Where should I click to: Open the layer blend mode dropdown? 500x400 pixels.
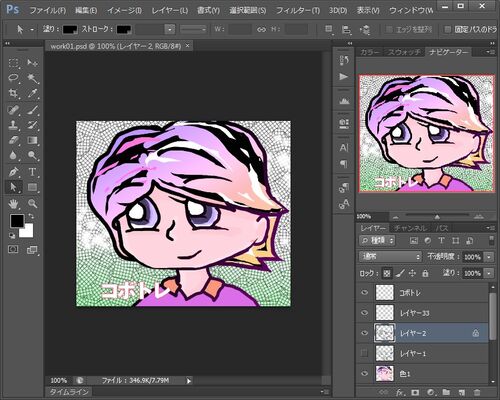[x=391, y=257]
